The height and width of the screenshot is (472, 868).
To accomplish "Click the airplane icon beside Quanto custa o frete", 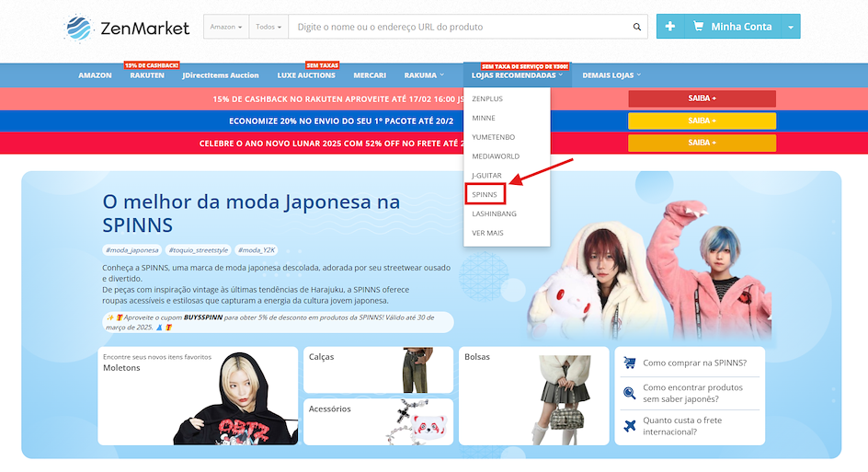I will (630, 425).
